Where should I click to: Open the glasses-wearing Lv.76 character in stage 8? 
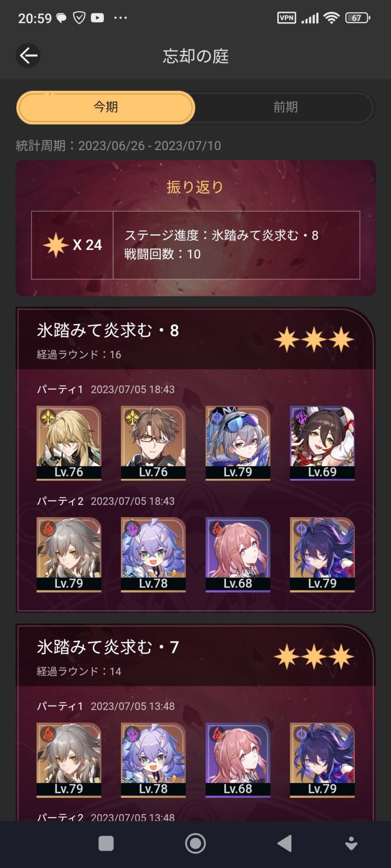[x=153, y=443]
